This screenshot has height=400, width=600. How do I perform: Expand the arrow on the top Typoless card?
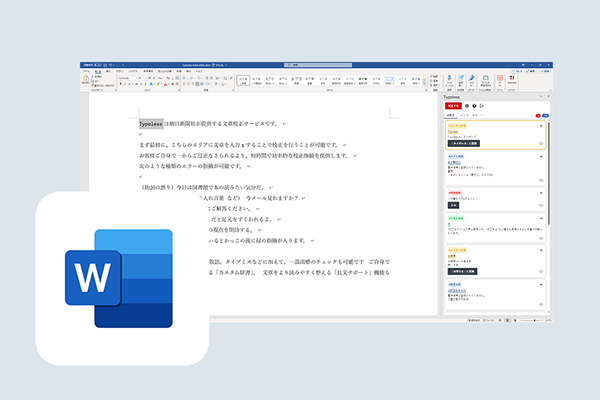click(541, 126)
